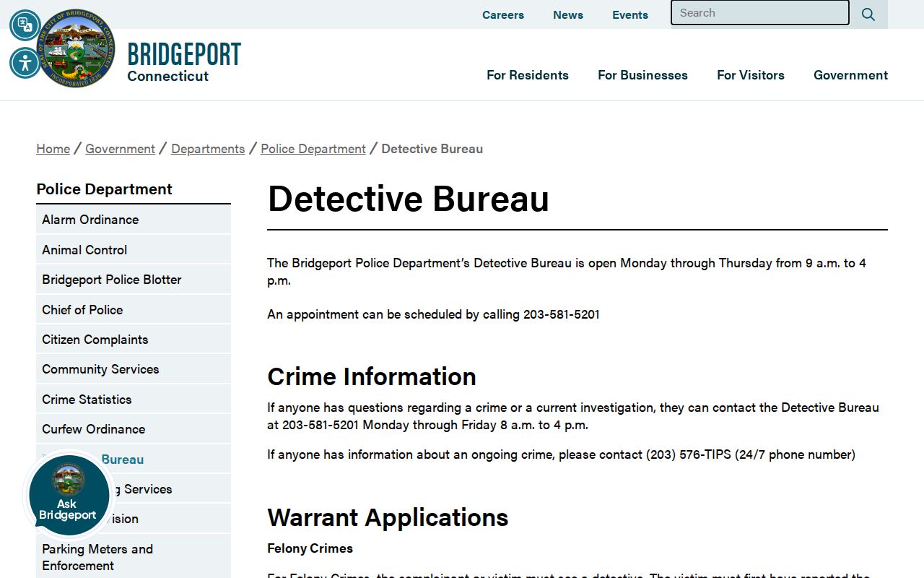Image resolution: width=924 pixels, height=578 pixels.
Task: Click the Police Department sidebar heading
Action: tap(104, 189)
